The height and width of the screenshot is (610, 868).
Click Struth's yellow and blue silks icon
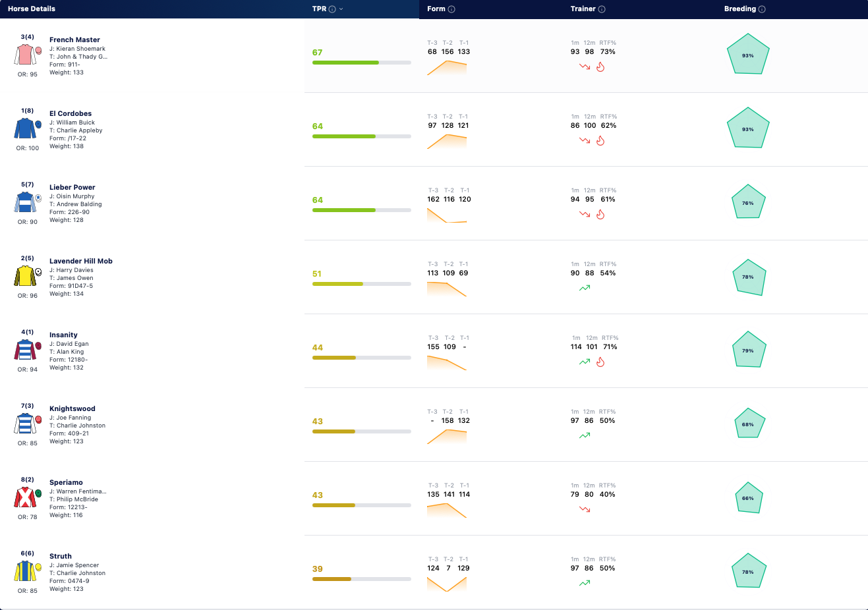click(28, 571)
